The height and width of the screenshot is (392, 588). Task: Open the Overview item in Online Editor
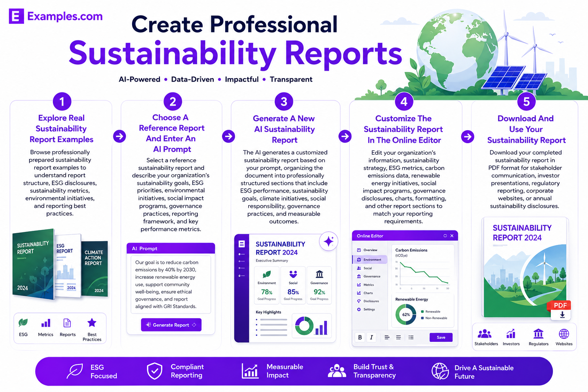pyautogui.click(x=369, y=250)
